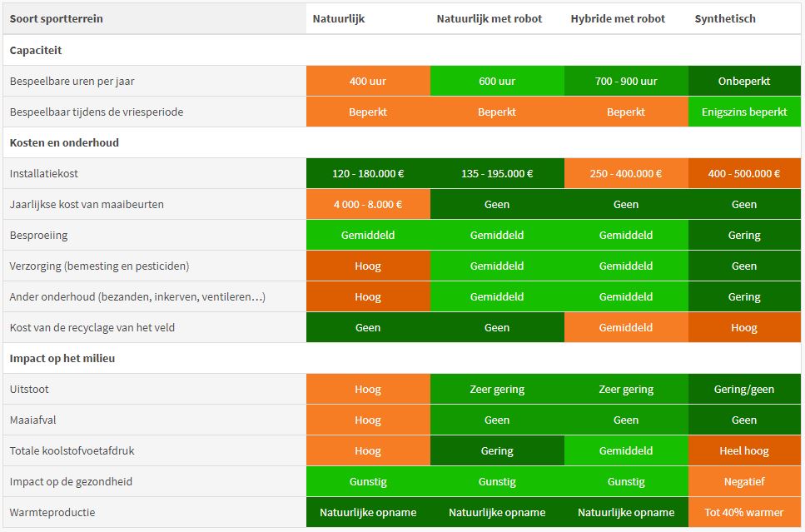This screenshot has height=532, width=805.
Task: Click the 'Warmteproductie' row label
Action: pyautogui.click(x=155, y=513)
